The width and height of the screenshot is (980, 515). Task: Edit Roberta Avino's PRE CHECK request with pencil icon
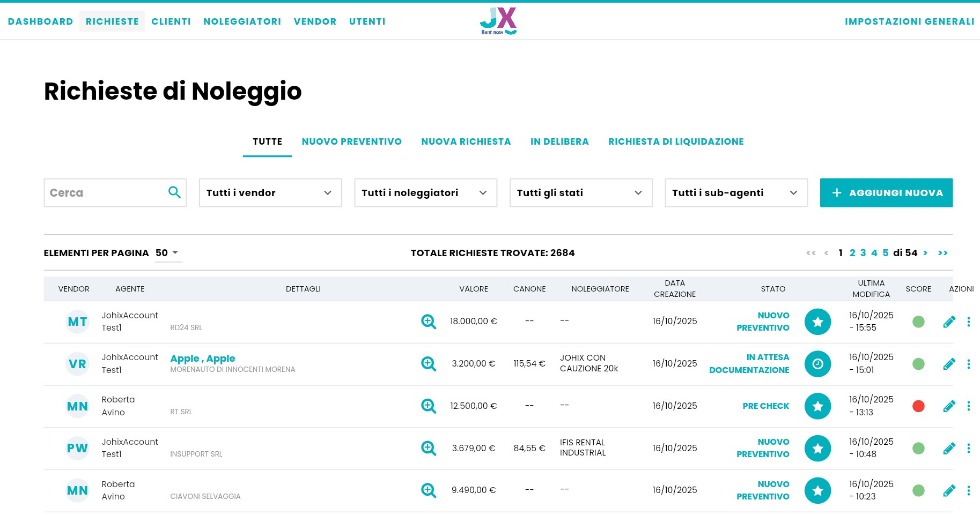tap(949, 406)
